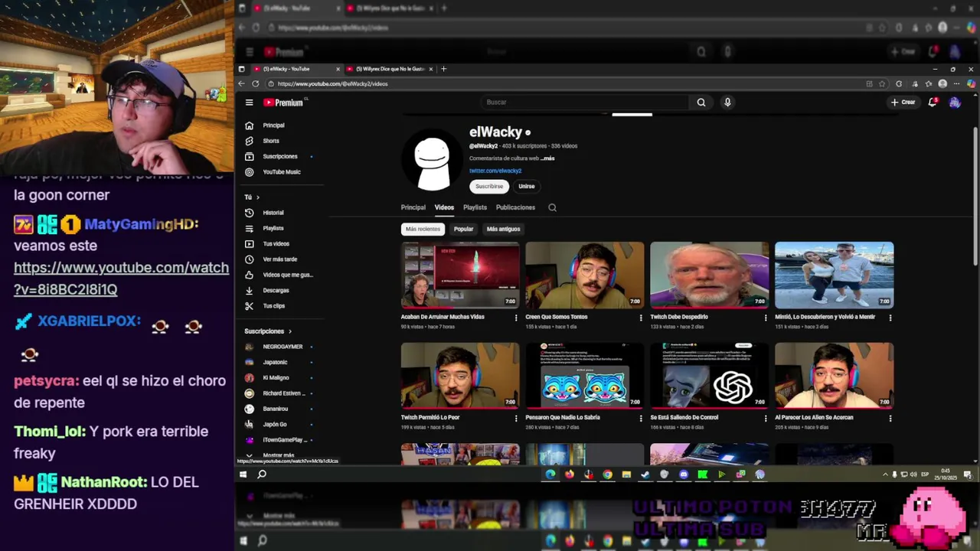This screenshot has width=980, height=551.
Task: Open the YouTube account avatar menu
Action: click(x=955, y=103)
